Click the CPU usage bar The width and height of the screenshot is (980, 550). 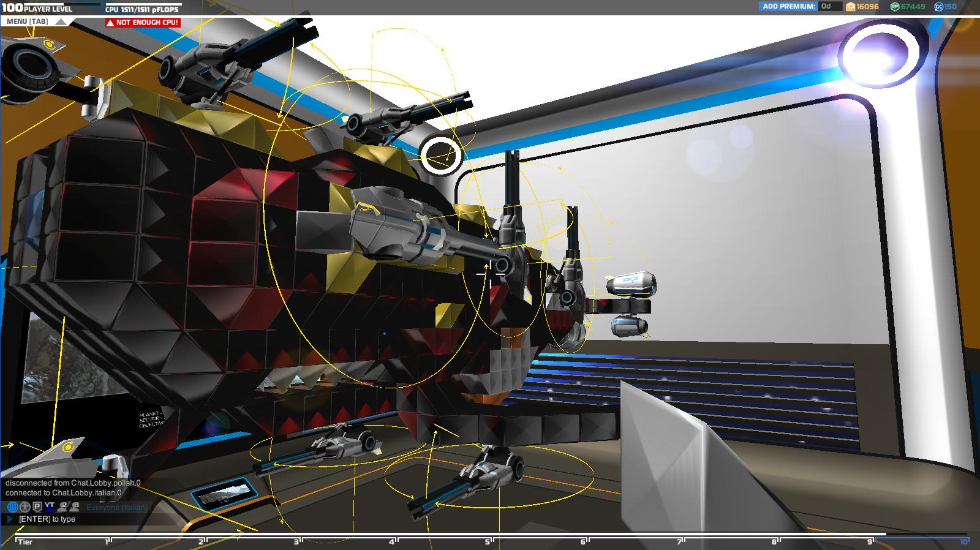pyautogui.click(x=144, y=4)
